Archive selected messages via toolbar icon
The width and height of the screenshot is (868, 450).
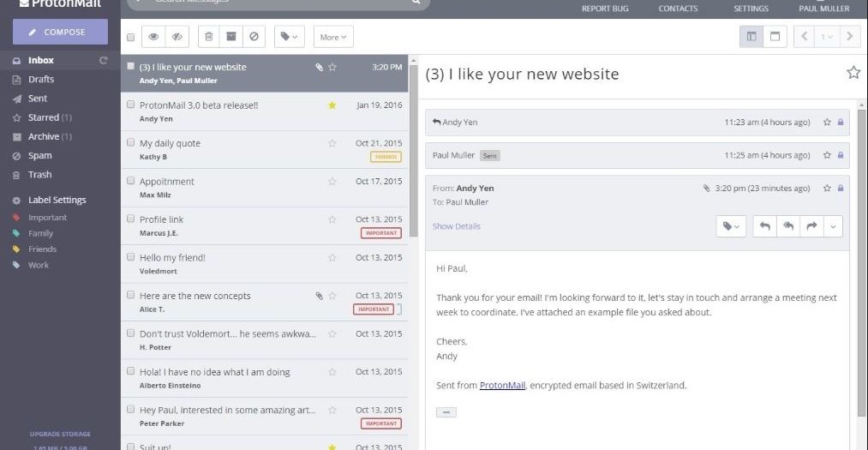click(x=231, y=37)
